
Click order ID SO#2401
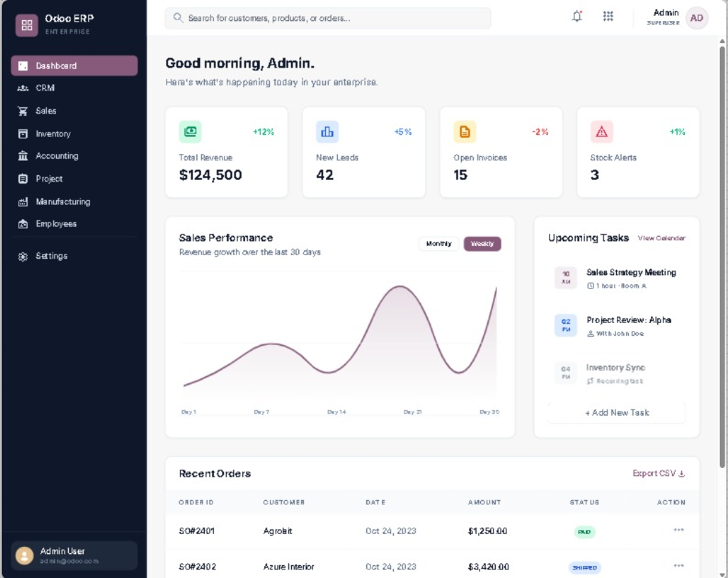pos(196,530)
